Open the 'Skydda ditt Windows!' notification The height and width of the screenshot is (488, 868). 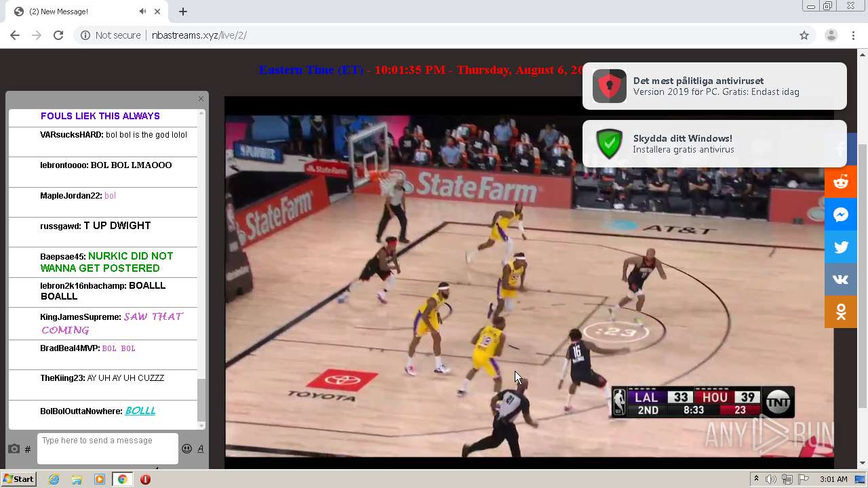click(x=715, y=144)
